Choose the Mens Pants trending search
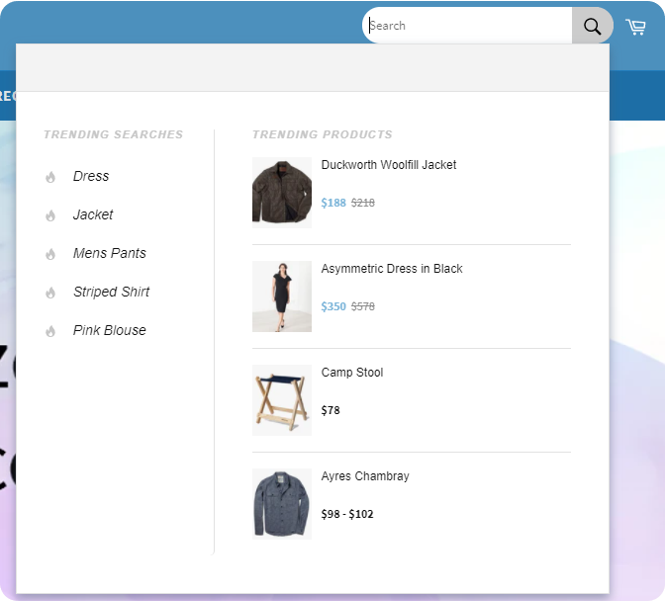The height and width of the screenshot is (601, 665). coord(109,253)
